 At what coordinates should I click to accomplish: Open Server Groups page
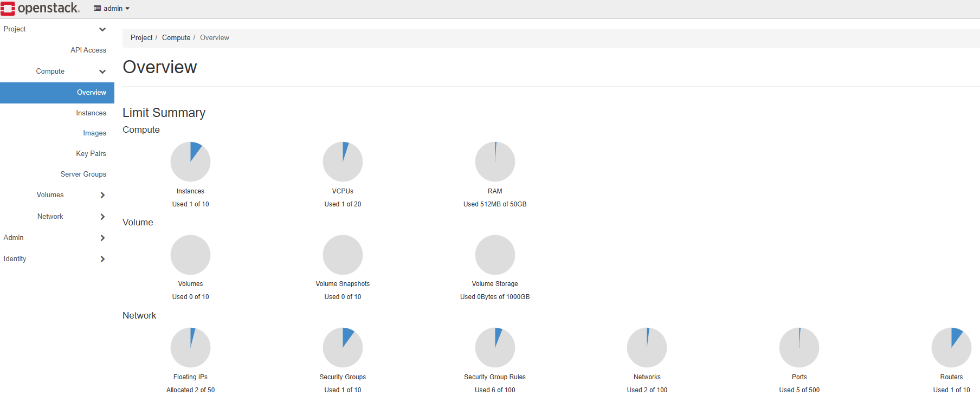pos(83,174)
